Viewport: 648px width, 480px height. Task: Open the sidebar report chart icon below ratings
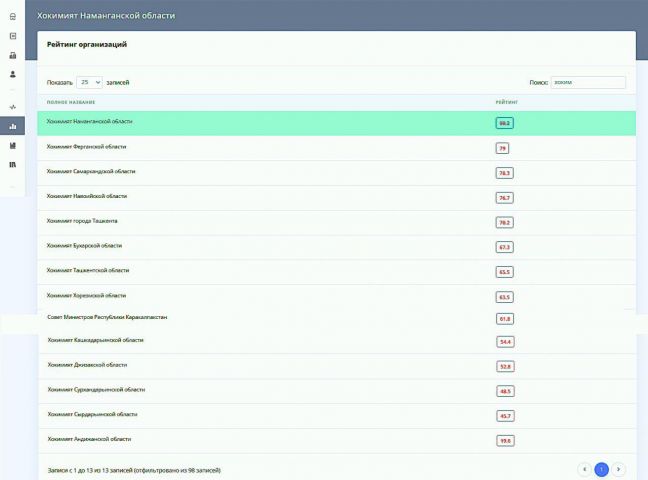pyautogui.click(x=12, y=145)
